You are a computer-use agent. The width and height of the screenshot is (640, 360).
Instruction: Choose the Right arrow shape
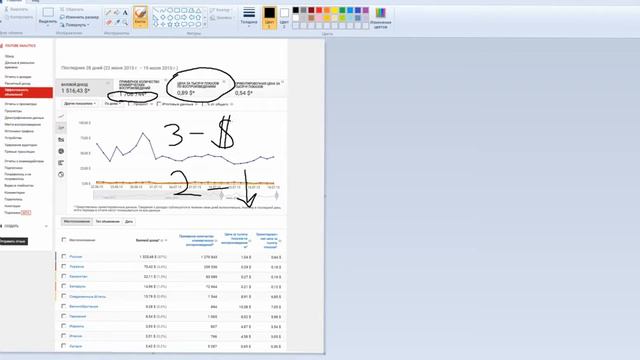[x=184, y=18]
